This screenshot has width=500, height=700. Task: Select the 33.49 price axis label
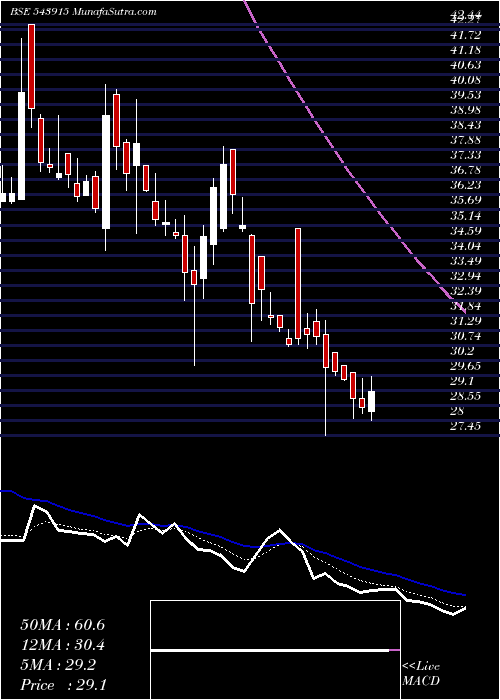click(x=466, y=261)
